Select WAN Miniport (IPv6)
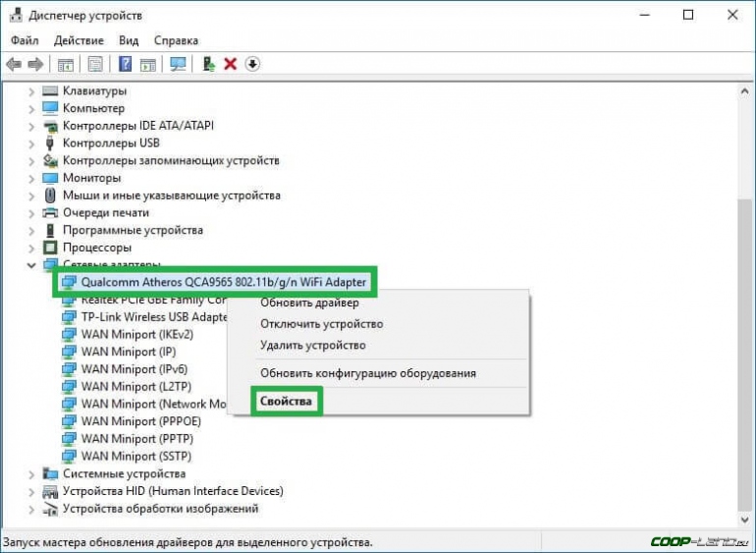 (x=135, y=369)
